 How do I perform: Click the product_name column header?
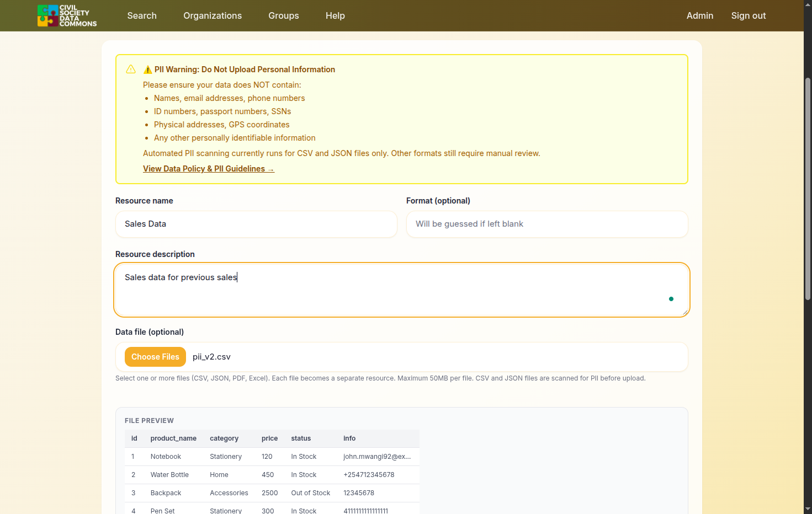tap(173, 438)
